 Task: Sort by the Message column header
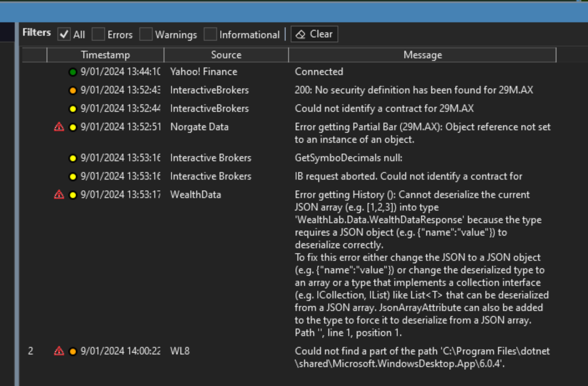coord(422,55)
